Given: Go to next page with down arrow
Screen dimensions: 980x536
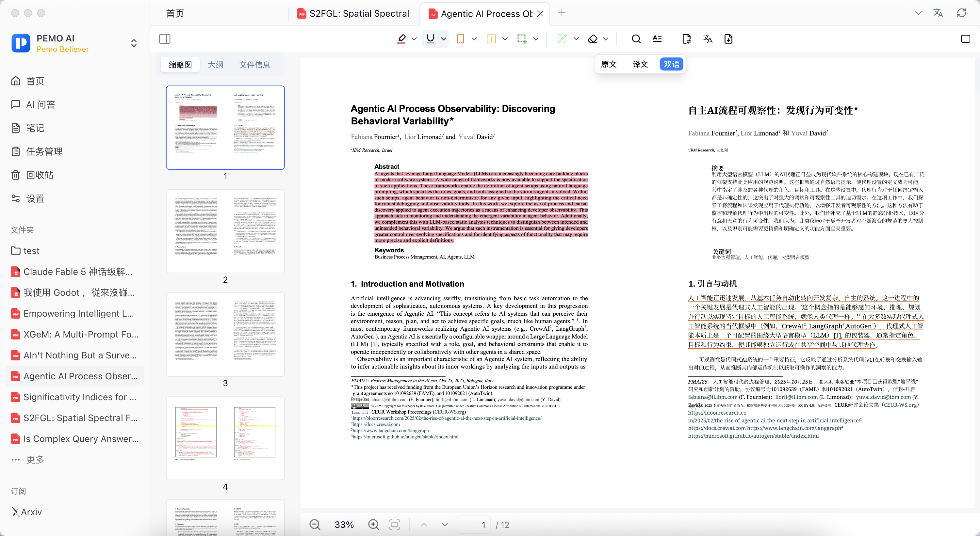Looking at the screenshot, I should point(445,525).
